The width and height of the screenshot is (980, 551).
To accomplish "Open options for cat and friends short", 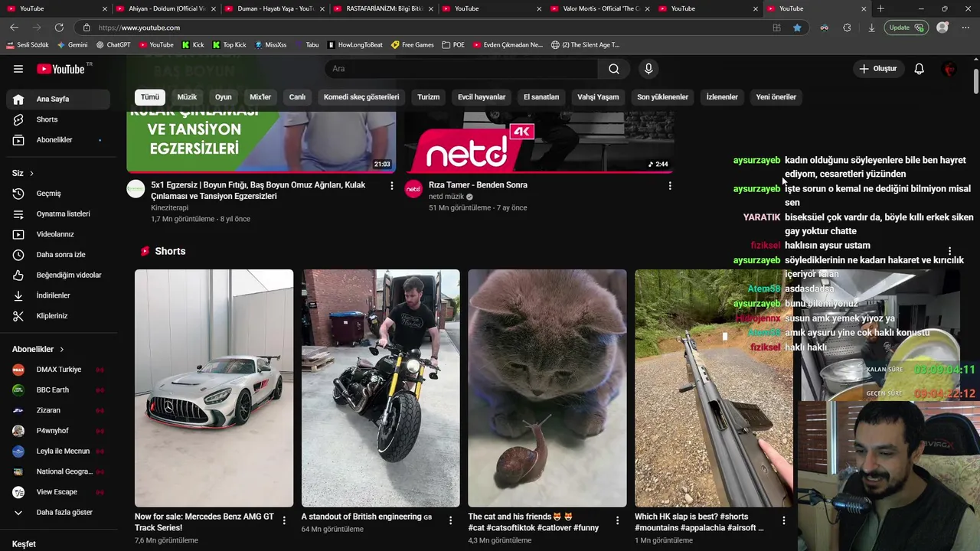I will tap(617, 520).
